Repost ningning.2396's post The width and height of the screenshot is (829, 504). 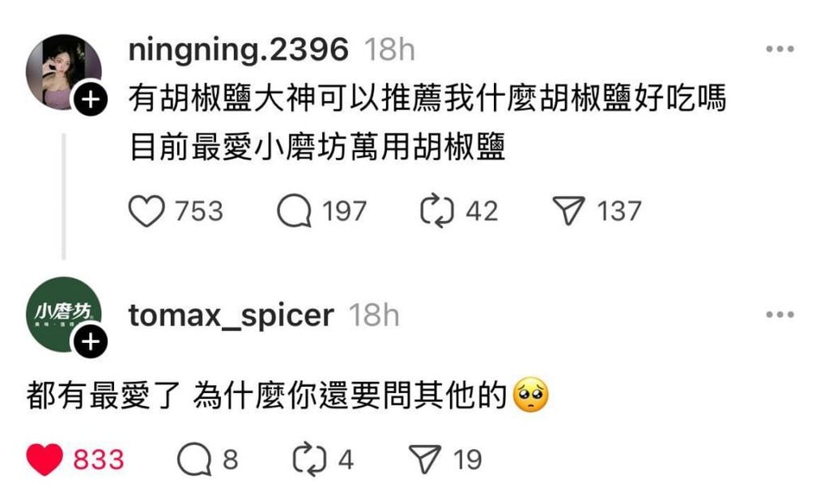coord(436,211)
